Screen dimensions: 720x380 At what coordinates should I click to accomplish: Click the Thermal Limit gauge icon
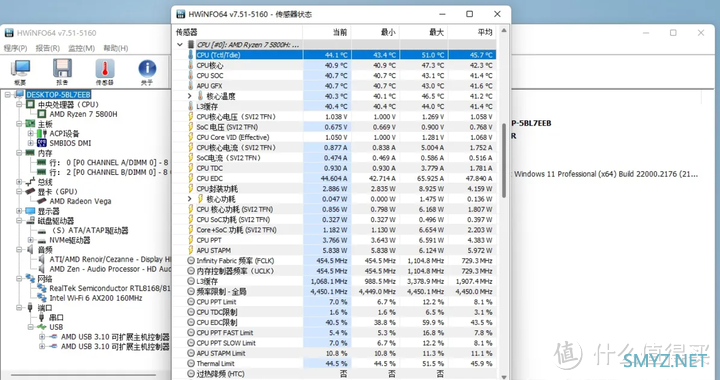point(191,363)
